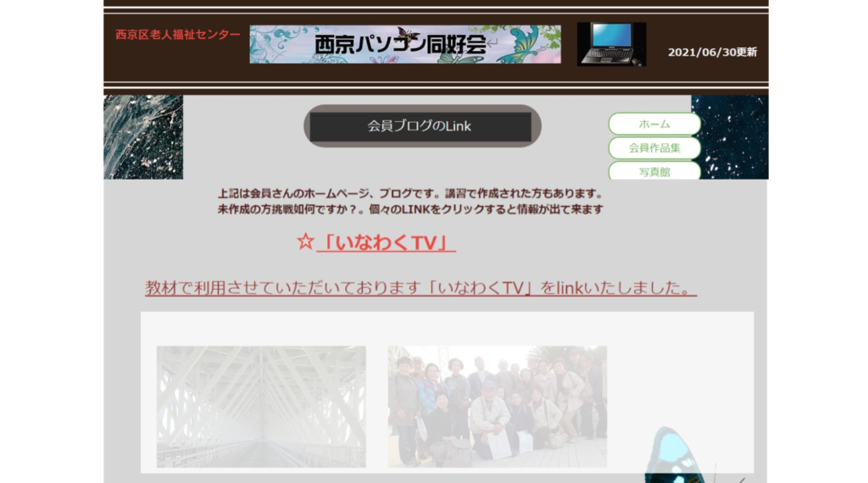Click the left decorative marble texture image
The image size is (868, 483).
[x=143, y=136]
